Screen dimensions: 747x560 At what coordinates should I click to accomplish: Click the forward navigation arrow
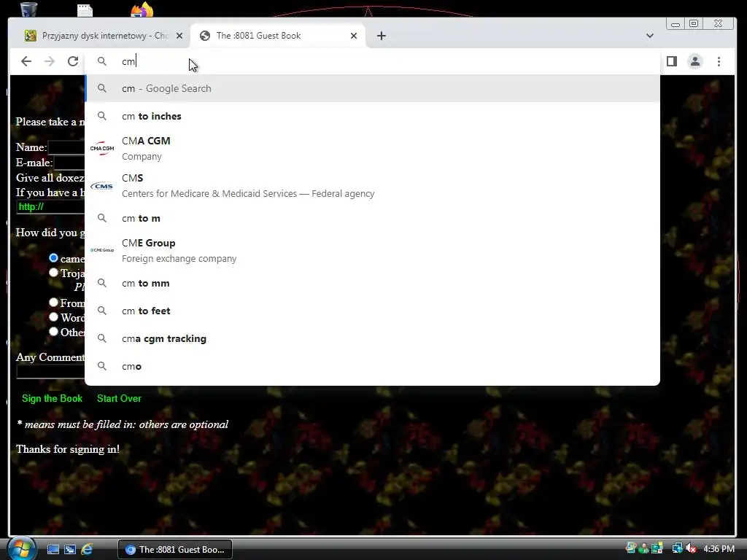[50, 61]
